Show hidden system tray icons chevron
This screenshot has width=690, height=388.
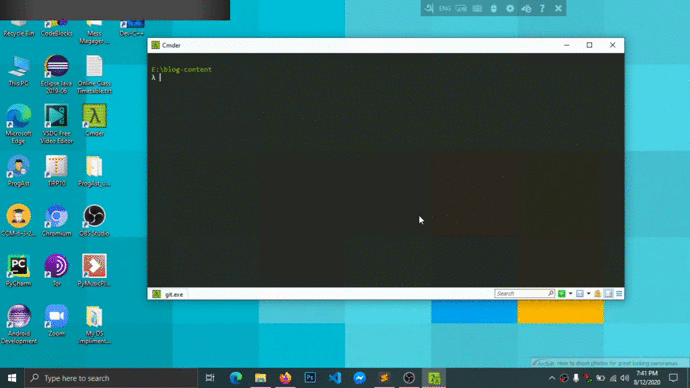tap(552, 378)
